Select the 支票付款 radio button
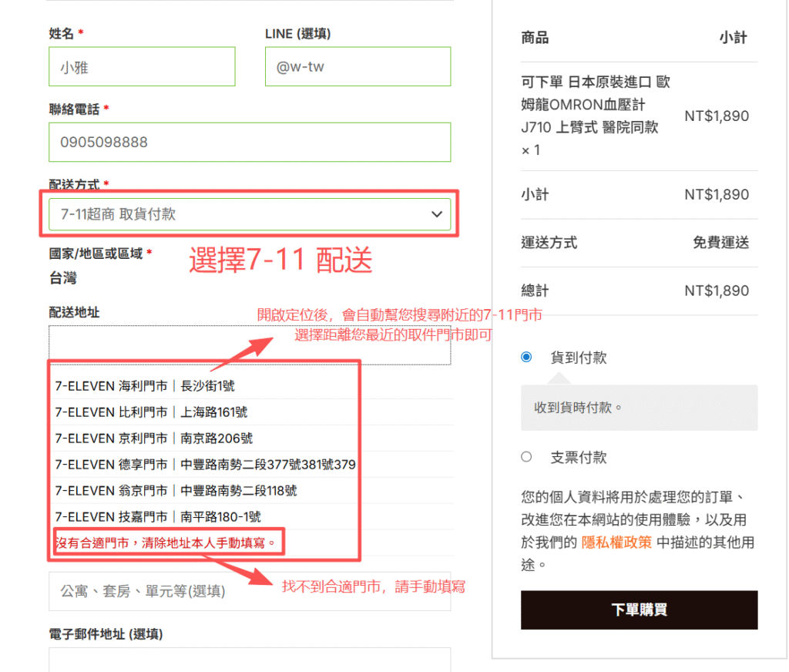This screenshot has height=672, width=789. 526,456
